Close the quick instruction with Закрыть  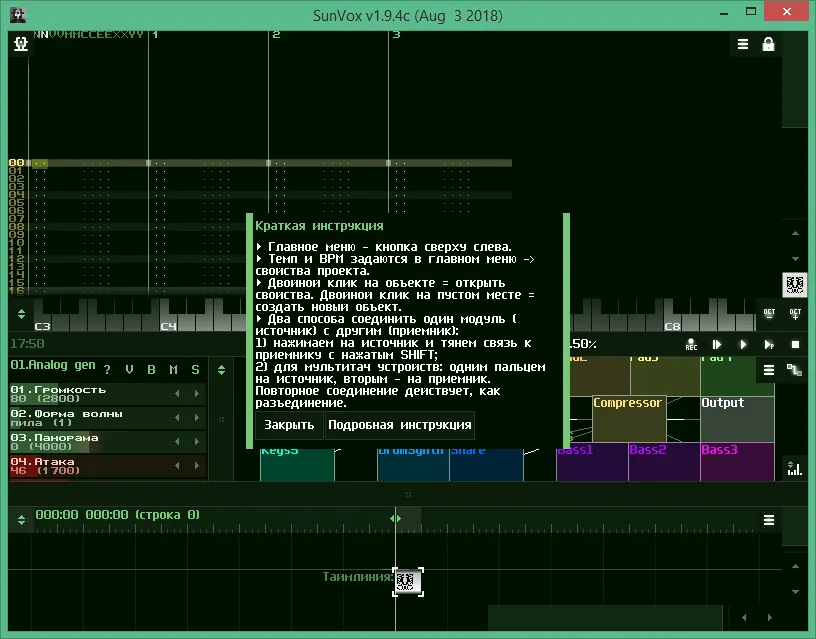point(289,425)
